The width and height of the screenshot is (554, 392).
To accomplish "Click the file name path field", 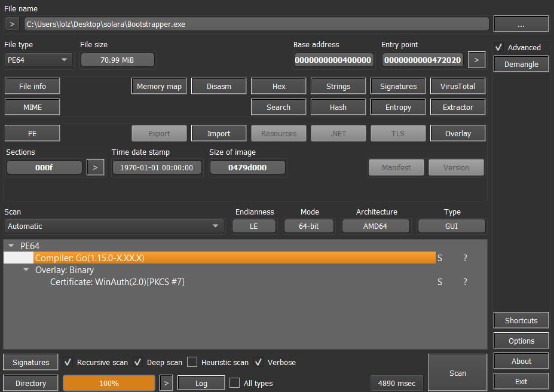I will pyautogui.click(x=256, y=24).
